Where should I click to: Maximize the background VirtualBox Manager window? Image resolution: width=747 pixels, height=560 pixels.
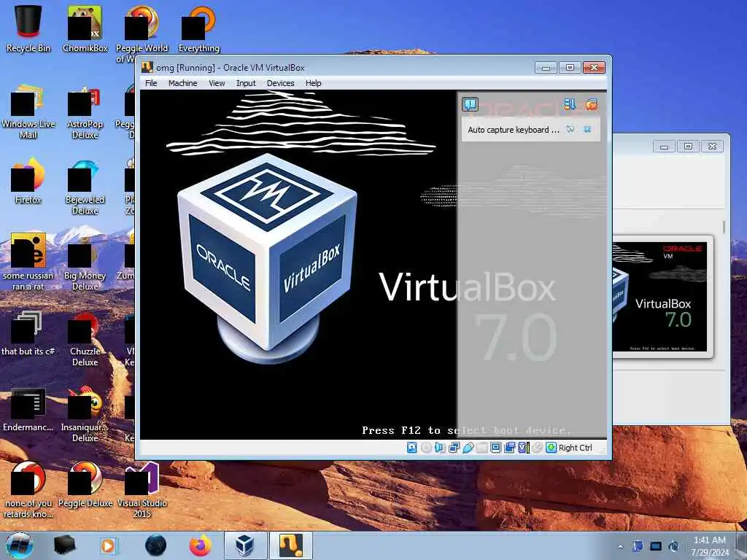click(x=688, y=146)
